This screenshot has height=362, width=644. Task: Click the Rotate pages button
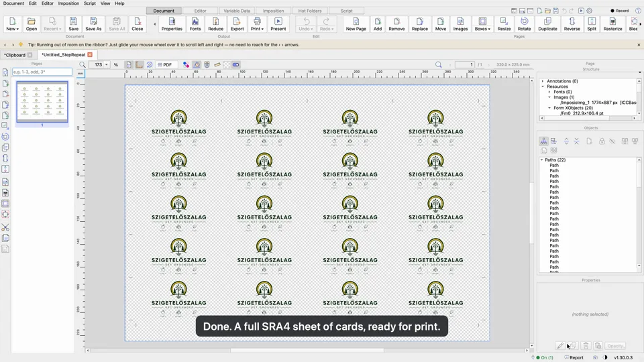tap(524, 24)
